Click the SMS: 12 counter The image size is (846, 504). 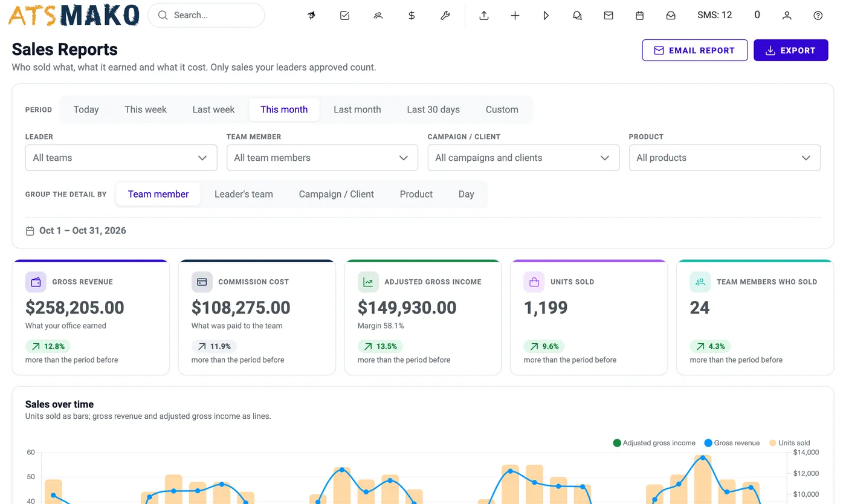(715, 15)
